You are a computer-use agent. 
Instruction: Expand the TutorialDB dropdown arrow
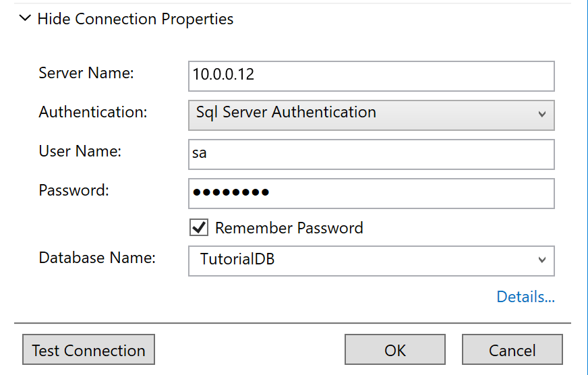(542, 260)
